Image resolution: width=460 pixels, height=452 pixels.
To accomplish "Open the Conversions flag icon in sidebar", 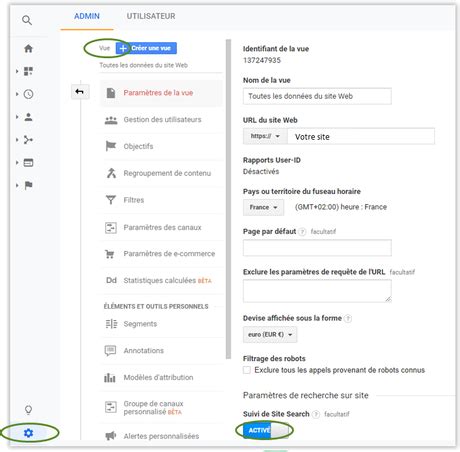I will coord(28,185).
